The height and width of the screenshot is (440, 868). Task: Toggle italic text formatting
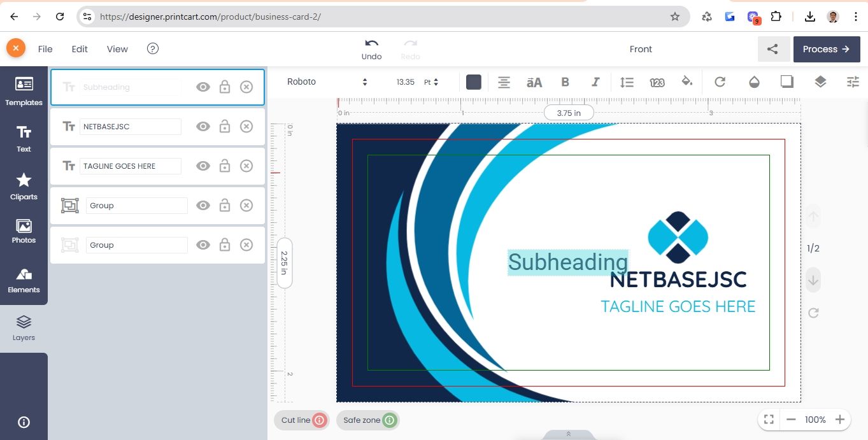[x=595, y=82]
